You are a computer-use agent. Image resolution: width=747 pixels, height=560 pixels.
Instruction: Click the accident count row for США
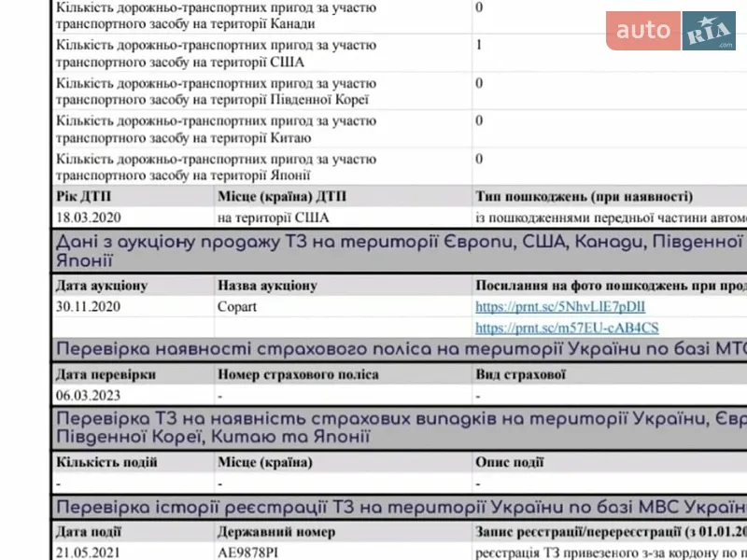point(400,53)
